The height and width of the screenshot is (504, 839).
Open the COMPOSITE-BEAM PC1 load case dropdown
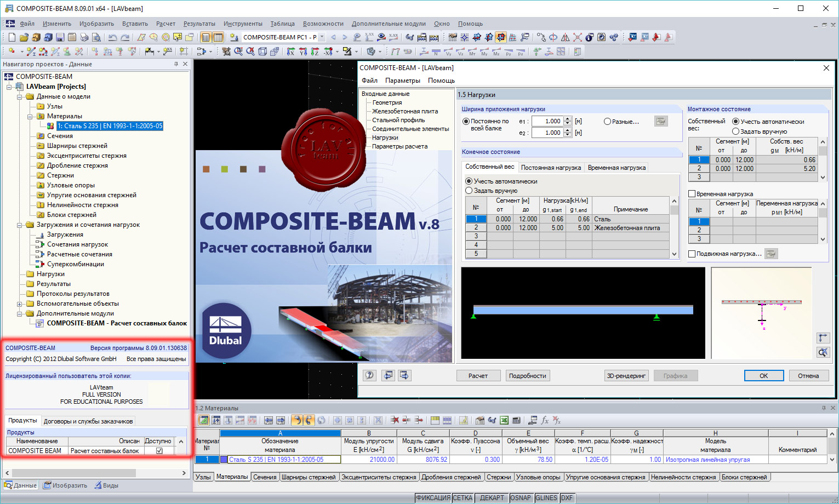point(322,37)
